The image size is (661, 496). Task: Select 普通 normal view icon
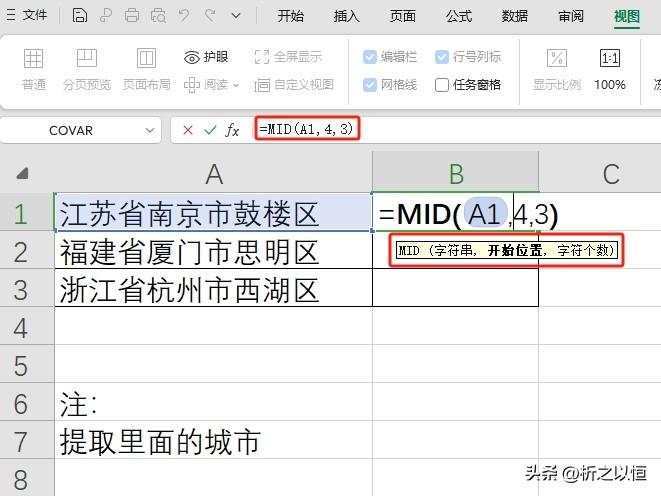coord(33,70)
